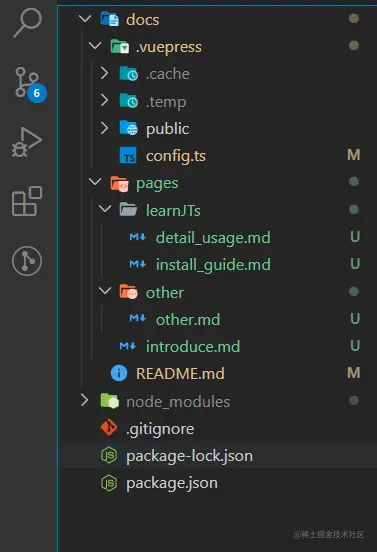Viewport: 377px width, 552px height.
Task: Click the change dot on the docs row
Action: click(x=354, y=18)
